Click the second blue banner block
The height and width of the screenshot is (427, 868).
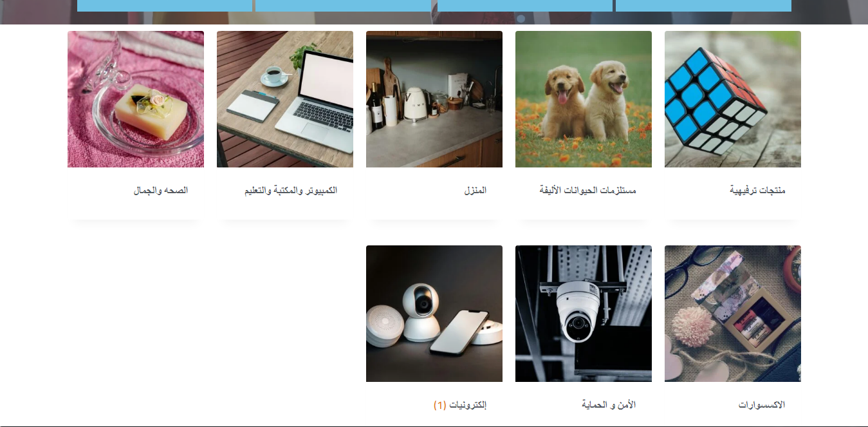click(x=343, y=6)
